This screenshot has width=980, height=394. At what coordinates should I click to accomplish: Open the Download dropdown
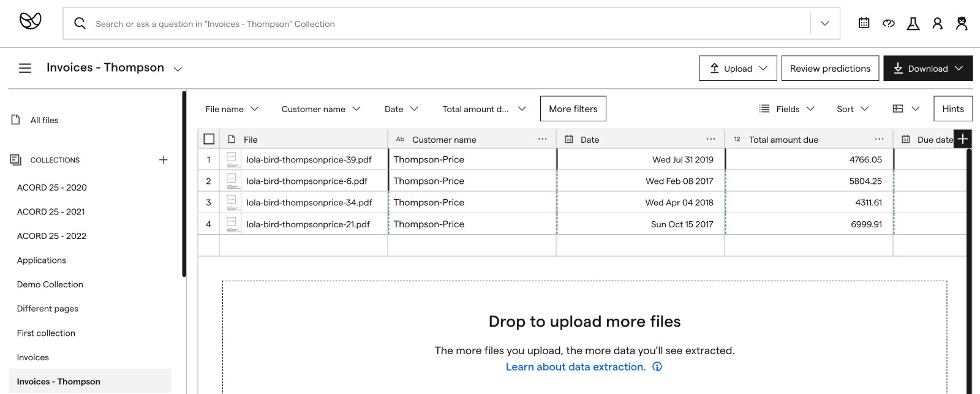(928, 68)
